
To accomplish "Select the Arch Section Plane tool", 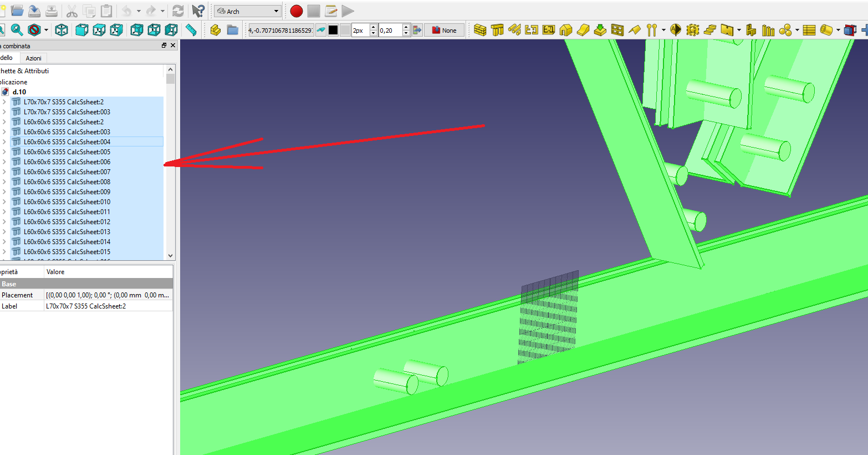I will (x=676, y=30).
